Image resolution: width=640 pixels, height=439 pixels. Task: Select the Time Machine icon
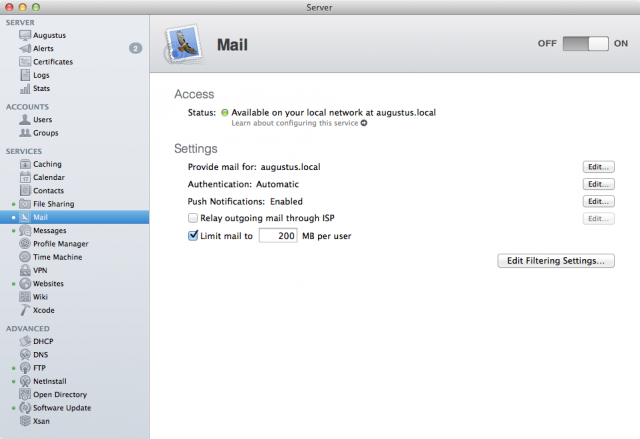25,257
